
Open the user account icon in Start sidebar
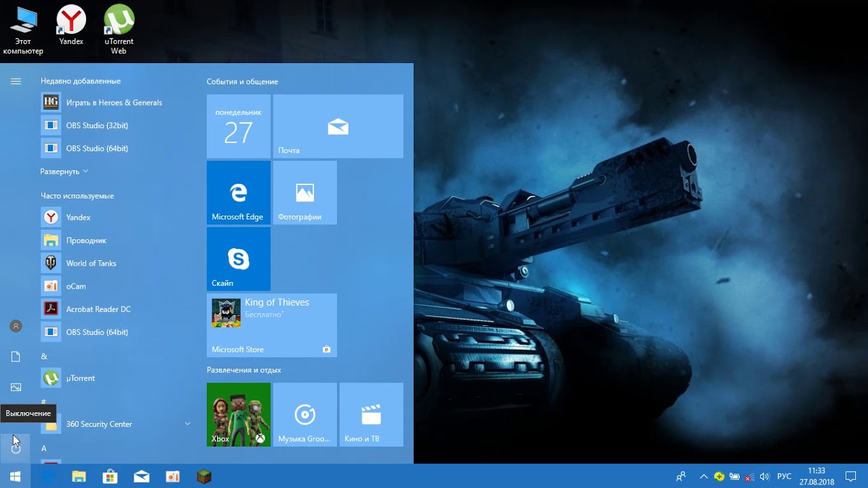click(x=16, y=326)
